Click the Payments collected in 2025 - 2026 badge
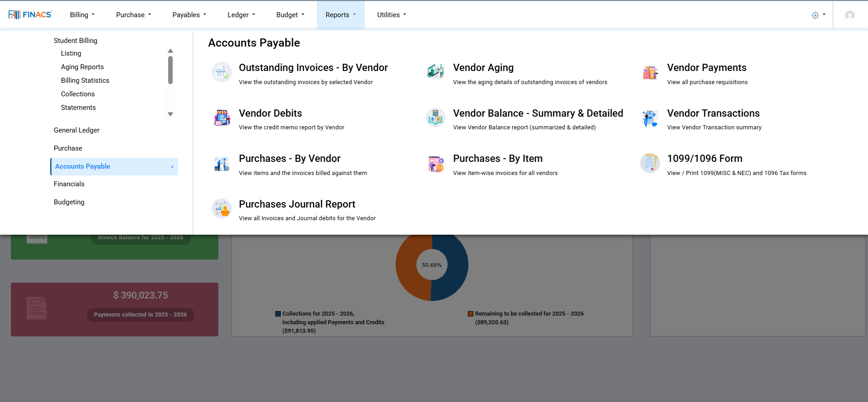The width and height of the screenshot is (868, 402). coord(141,315)
